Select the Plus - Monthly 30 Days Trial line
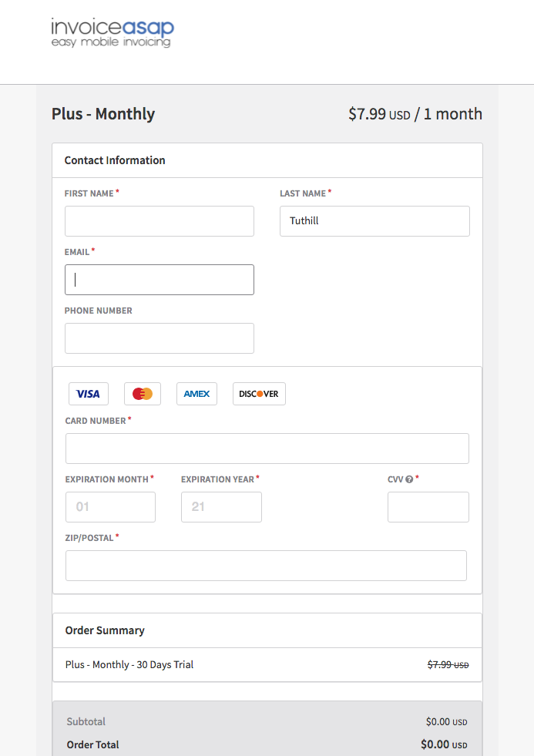Viewport: 534px width, 756px height. [x=129, y=664]
